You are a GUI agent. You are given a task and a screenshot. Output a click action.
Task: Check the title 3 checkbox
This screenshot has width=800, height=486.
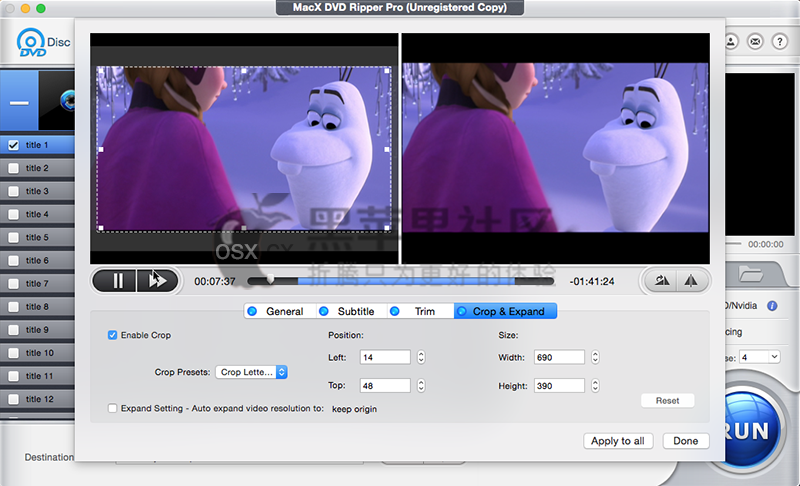14,191
